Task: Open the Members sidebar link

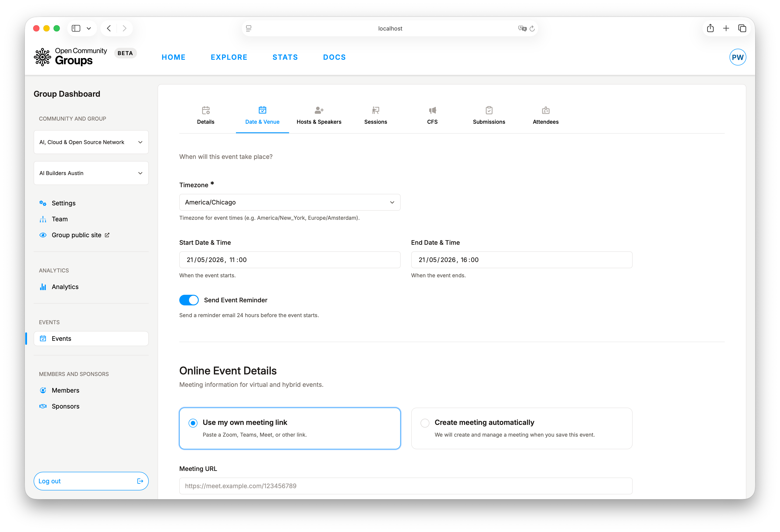Action: [x=91, y=390]
